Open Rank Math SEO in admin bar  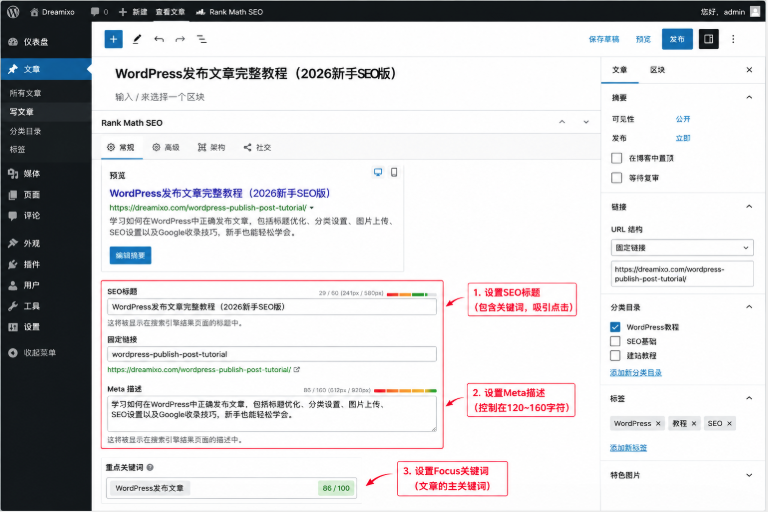(229, 12)
